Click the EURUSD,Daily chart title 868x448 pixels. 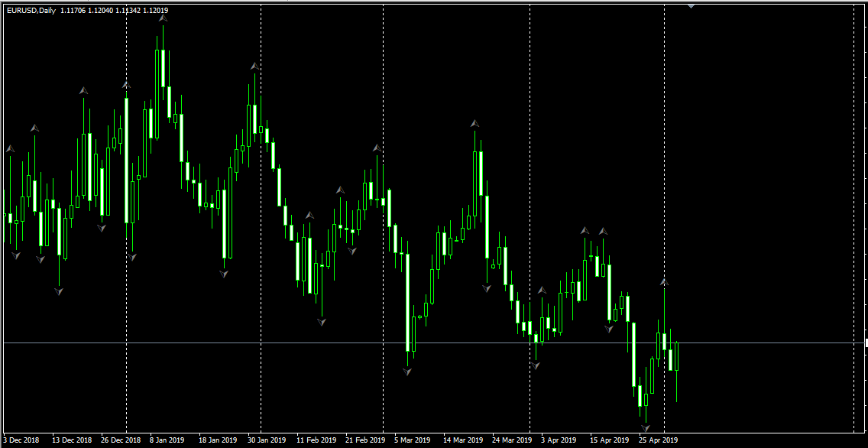[31, 11]
